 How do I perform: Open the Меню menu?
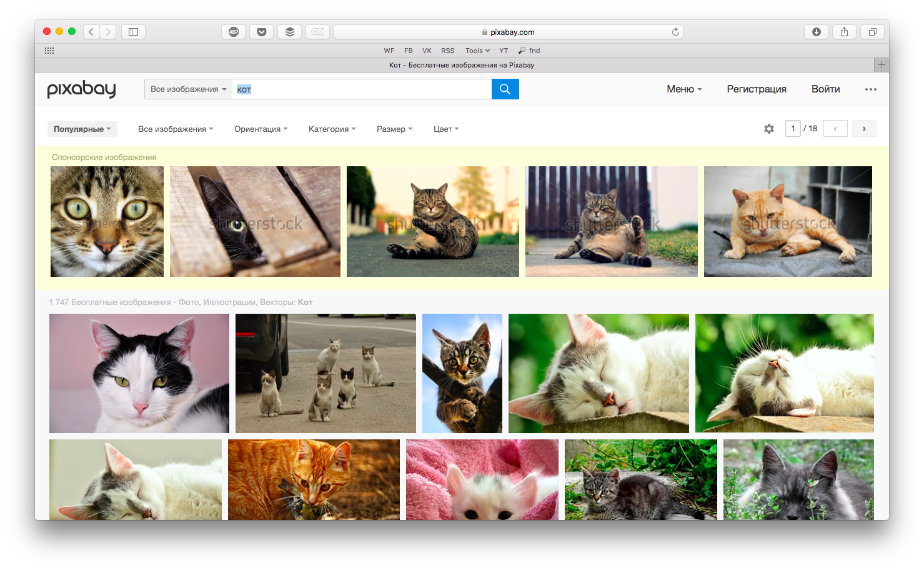coord(684,89)
